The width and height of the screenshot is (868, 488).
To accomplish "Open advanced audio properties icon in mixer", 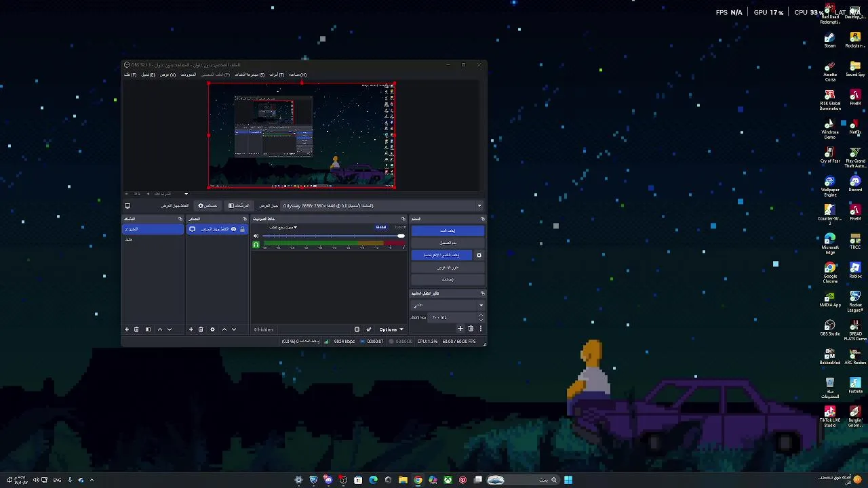I will tap(369, 329).
